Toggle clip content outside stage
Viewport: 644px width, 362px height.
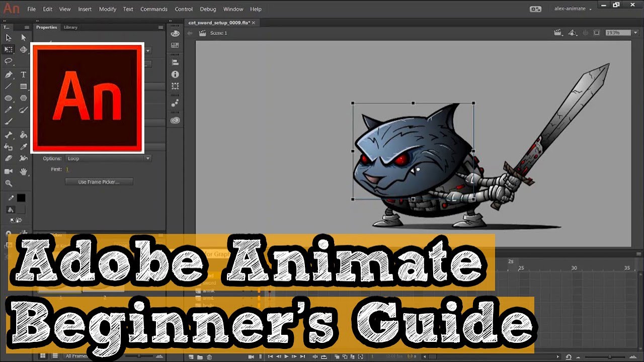[597, 33]
